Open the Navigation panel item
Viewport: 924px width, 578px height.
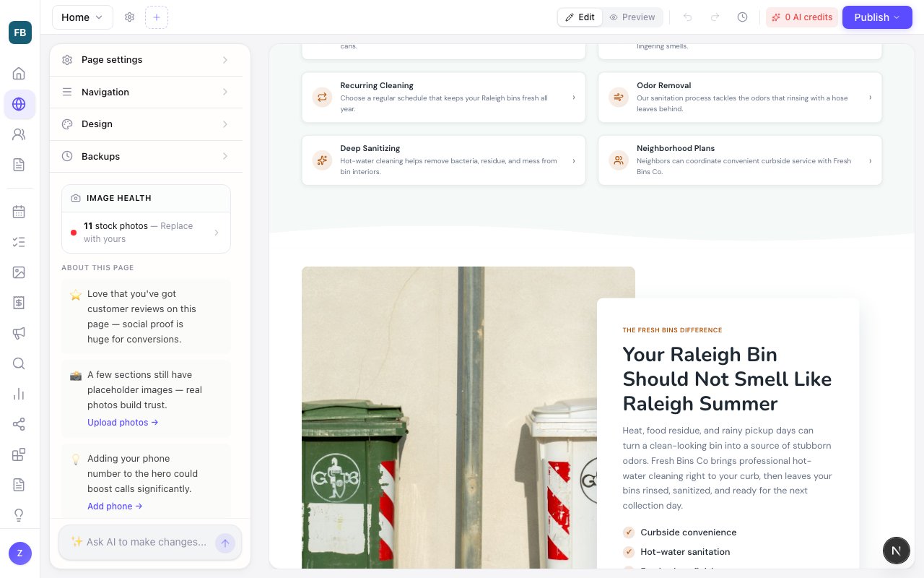(x=146, y=92)
